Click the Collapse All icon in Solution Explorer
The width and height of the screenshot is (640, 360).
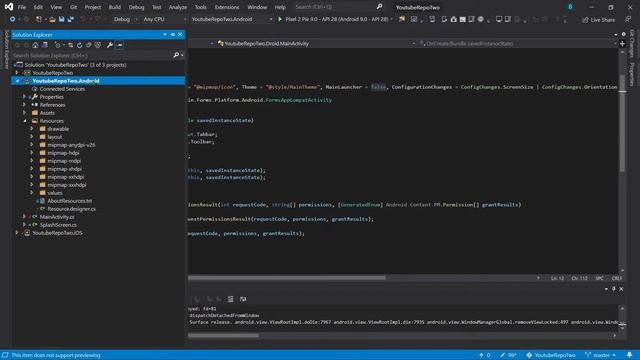tap(89, 45)
